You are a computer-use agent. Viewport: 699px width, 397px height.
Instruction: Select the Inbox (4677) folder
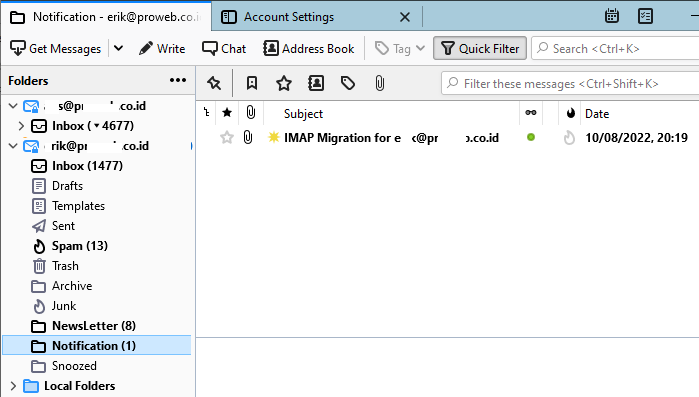[x=93, y=126]
